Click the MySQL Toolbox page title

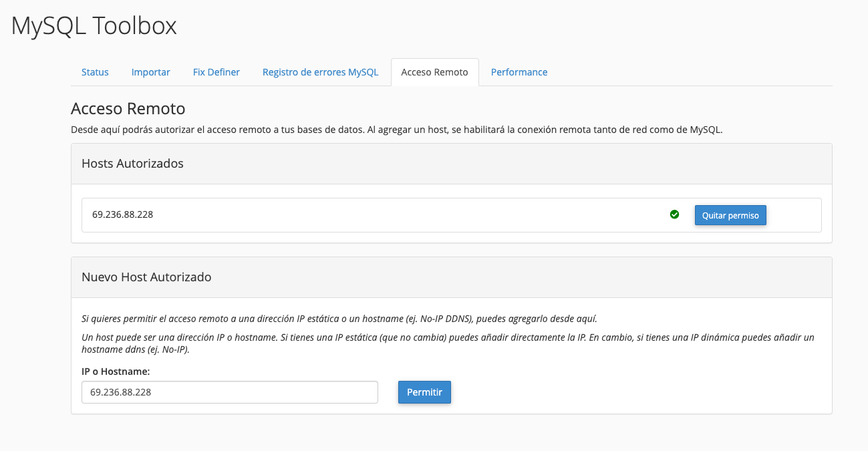94,25
